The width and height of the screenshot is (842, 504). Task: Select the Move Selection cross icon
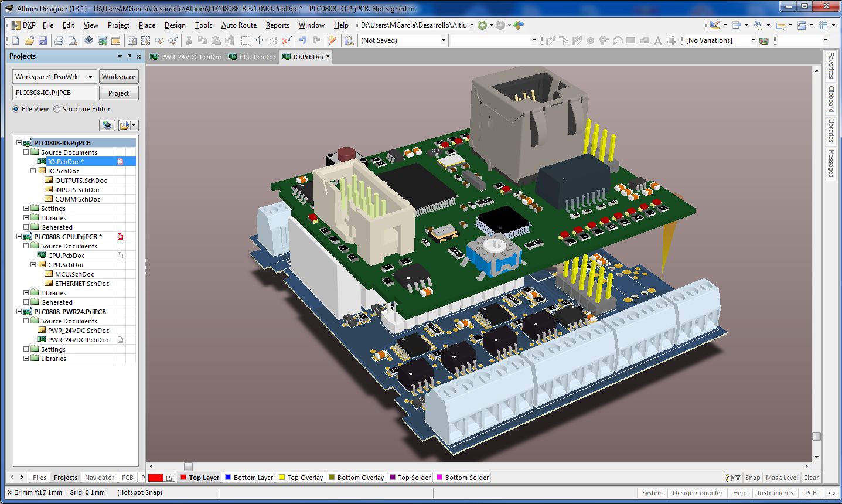(260, 40)
